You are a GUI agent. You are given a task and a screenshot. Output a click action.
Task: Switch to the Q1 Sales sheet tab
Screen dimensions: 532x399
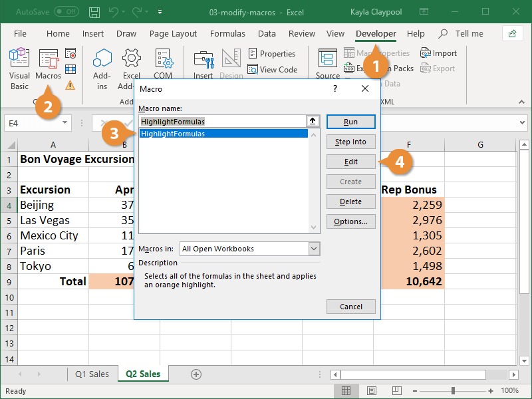pos(92,374)
